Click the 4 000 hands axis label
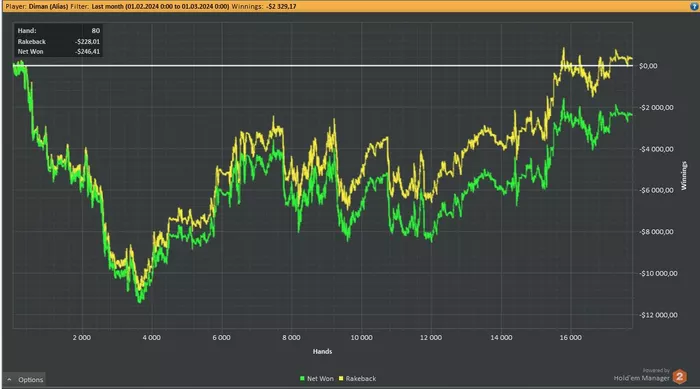This screenshot has height=389, width=700. coord(151,338)
